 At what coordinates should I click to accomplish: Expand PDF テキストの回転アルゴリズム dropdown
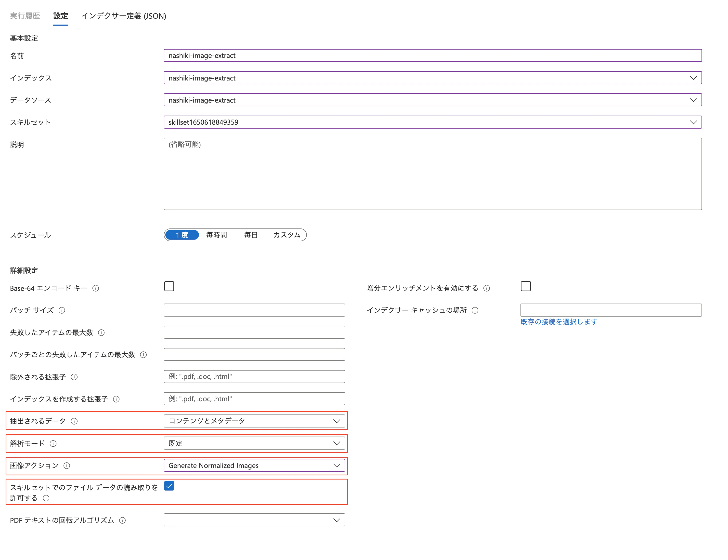pyautogui.click(x=254, y=520)
